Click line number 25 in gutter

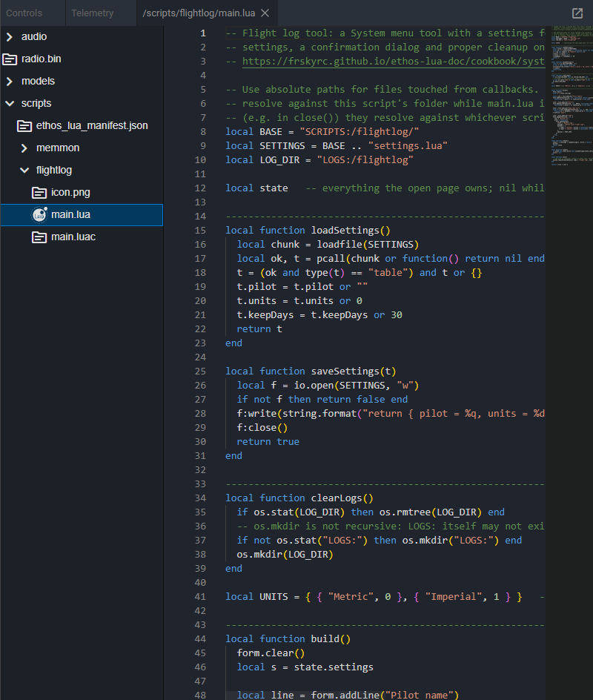click(x=200, y=372)
